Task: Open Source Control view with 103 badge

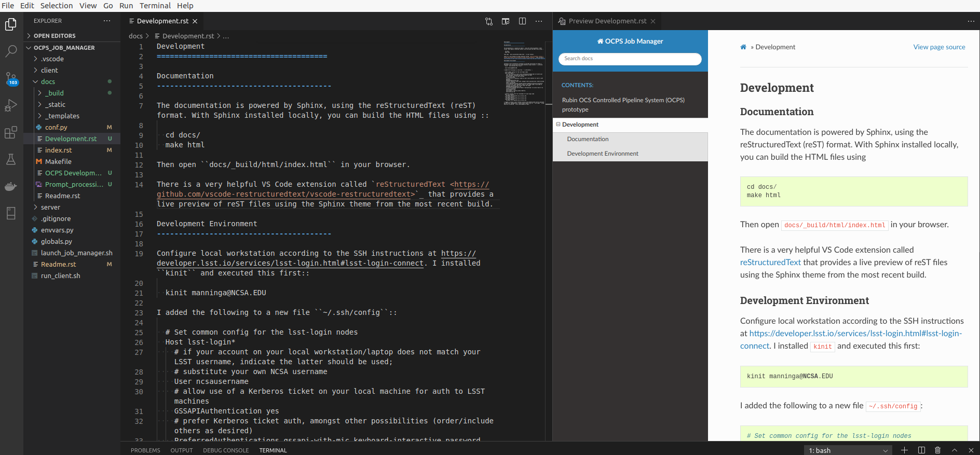Action: pos(11,78)
